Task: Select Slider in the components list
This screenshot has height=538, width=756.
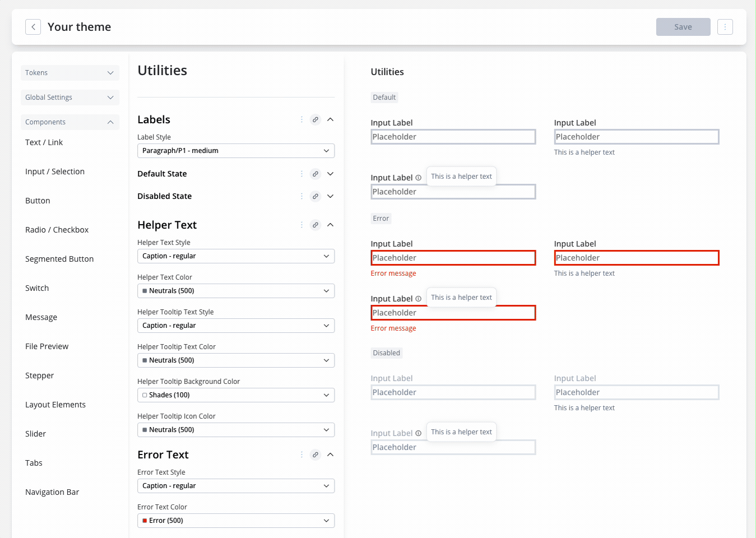Action: pyautogui.click(x=35, y=434)
